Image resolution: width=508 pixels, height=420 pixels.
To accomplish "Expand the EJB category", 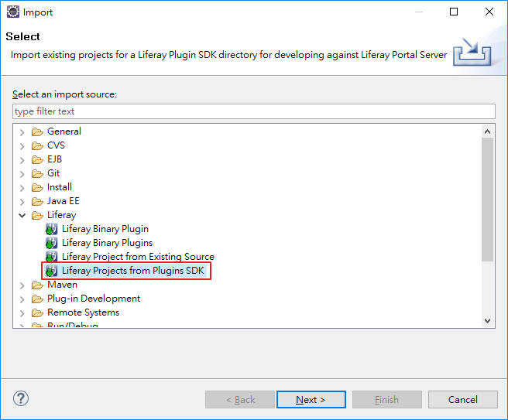I will (x=22, y=160).
